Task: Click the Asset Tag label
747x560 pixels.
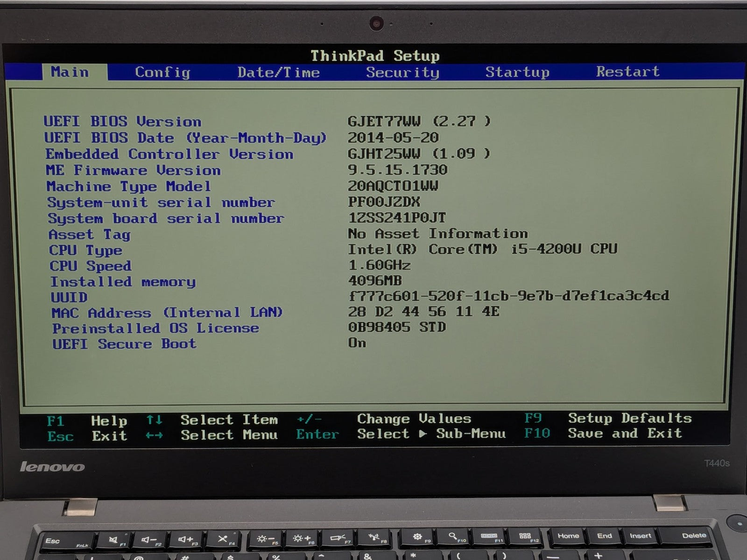Action: point(89,234)
